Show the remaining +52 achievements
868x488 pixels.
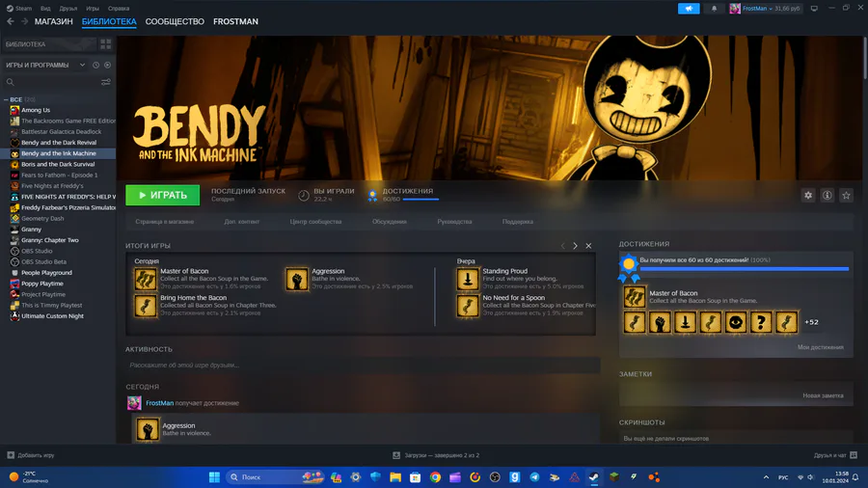[x=811, y=322]
